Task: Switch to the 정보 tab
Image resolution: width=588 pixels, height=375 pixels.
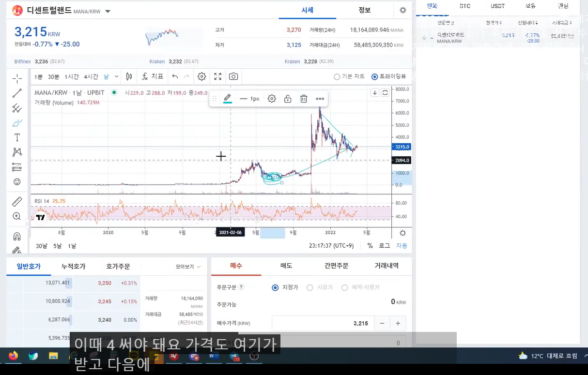Action: (x=365, y=10)
